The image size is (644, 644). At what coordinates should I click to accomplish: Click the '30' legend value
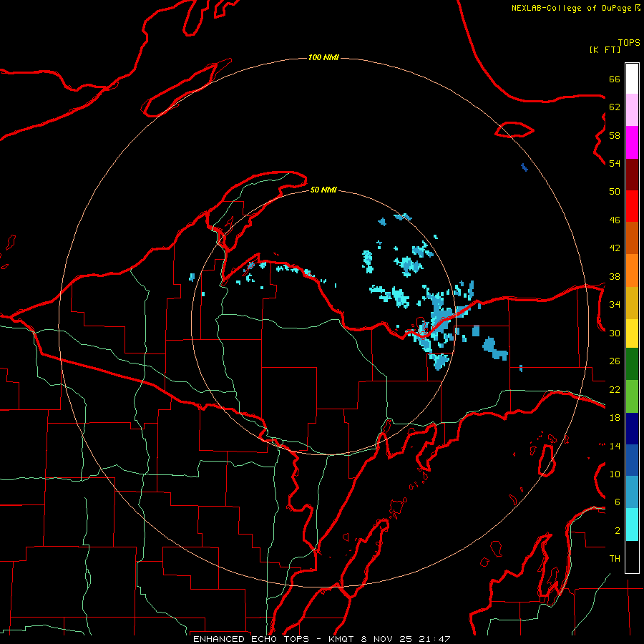(x=615, y=333)
